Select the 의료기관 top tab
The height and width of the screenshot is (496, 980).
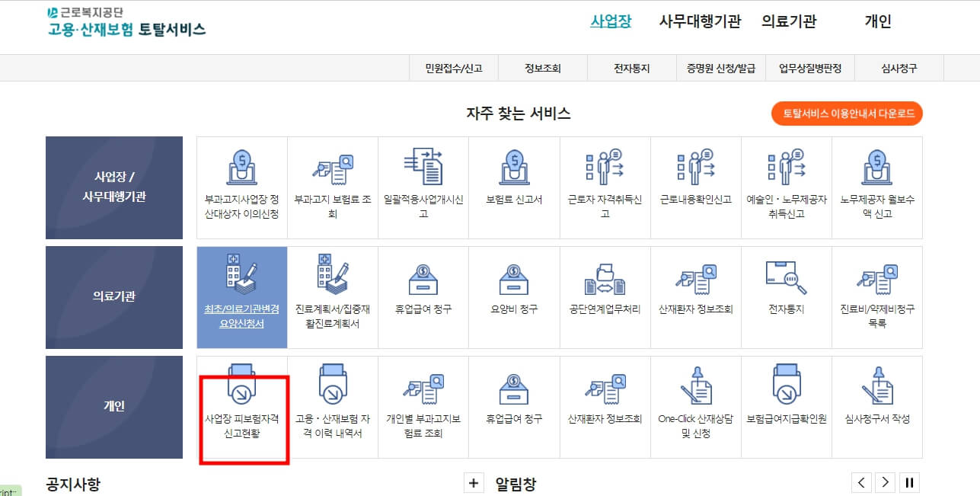[x=789, y=21]
